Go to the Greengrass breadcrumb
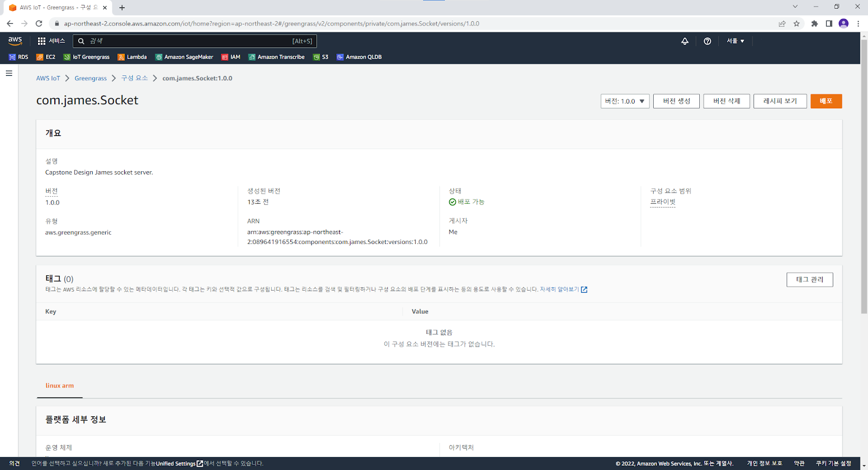The width and height of the screenshot is (868, 470). pyautogui.click(x=91, y=79)
